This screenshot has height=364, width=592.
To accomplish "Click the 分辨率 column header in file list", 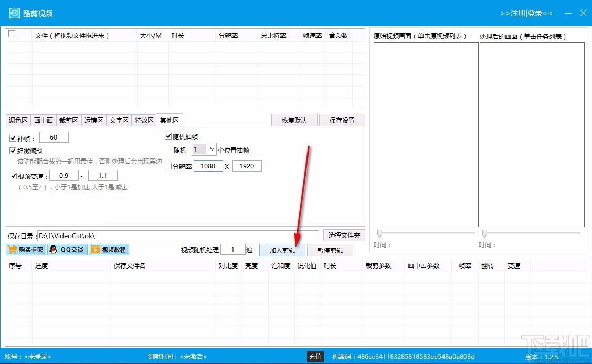I will pos(236,36).
